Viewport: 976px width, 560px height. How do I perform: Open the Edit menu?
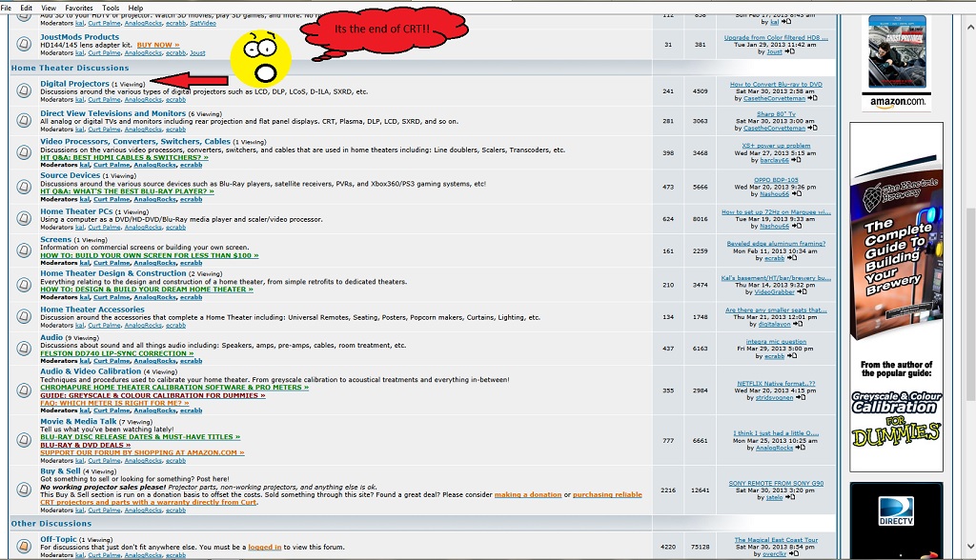26,8
